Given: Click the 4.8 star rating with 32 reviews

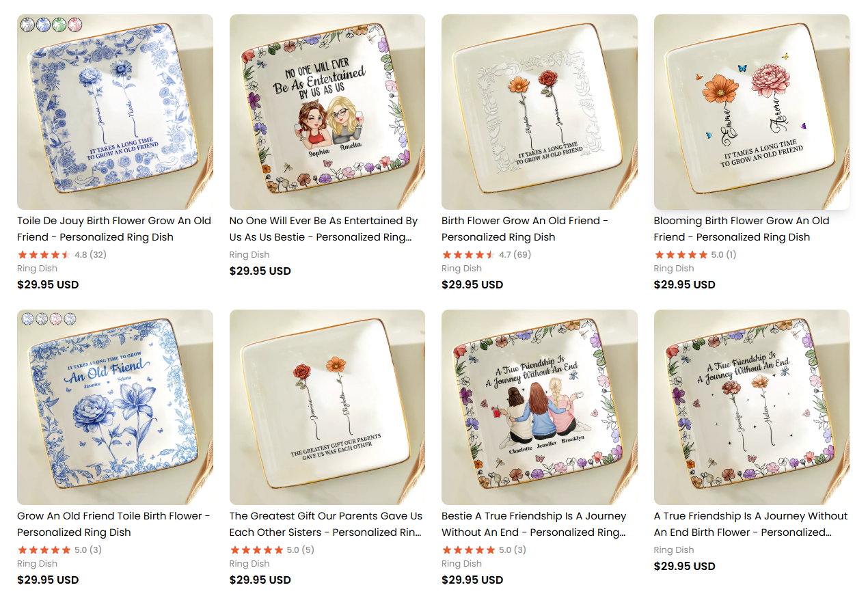Looking at the screenshot, I should [62, 255].
